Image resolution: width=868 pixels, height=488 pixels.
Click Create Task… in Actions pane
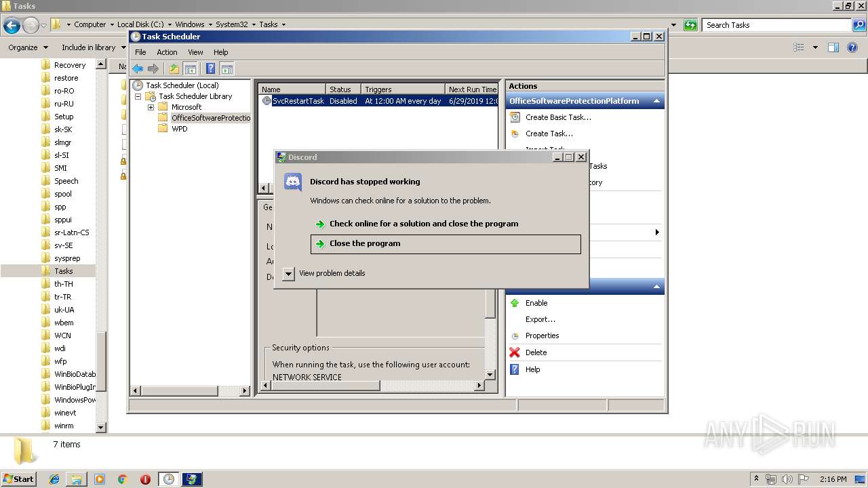(549, 134)
